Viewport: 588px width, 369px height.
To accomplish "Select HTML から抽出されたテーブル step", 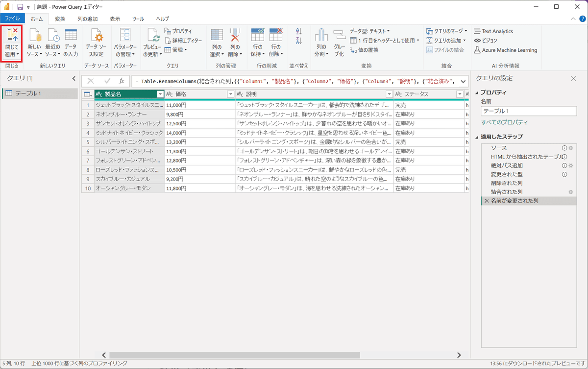I will pos(526,157).
